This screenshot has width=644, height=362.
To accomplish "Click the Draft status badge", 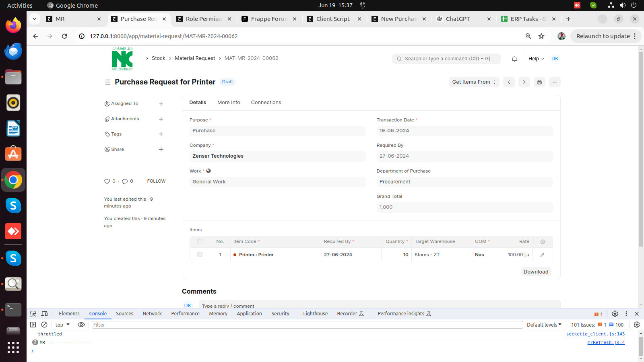I will tap(227, 82).
